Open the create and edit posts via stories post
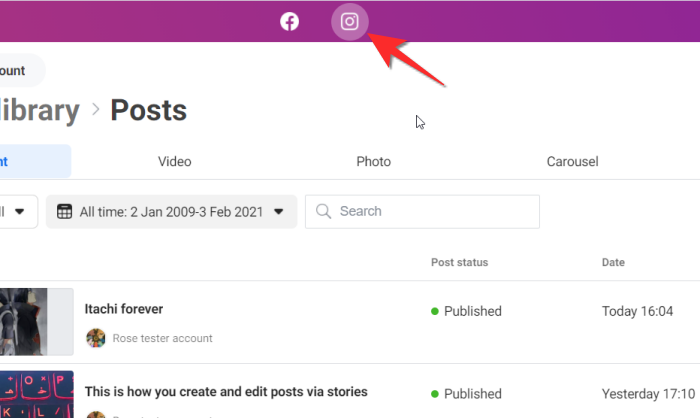Viewport: 700px width, 418px height. pos(226,392)
